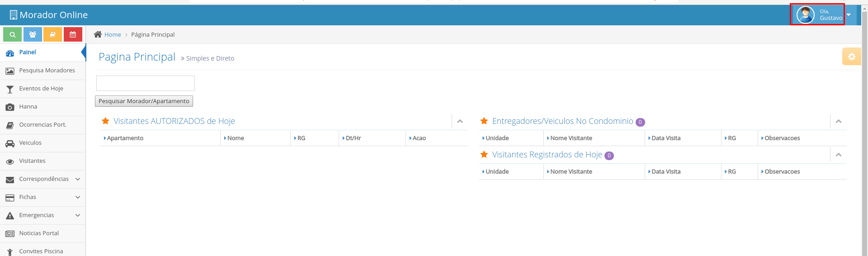The height and width of the screenshot is (256, 868).
Task: Click the book icon beside Ocorrencias Port.
Action: coord(10,125)
